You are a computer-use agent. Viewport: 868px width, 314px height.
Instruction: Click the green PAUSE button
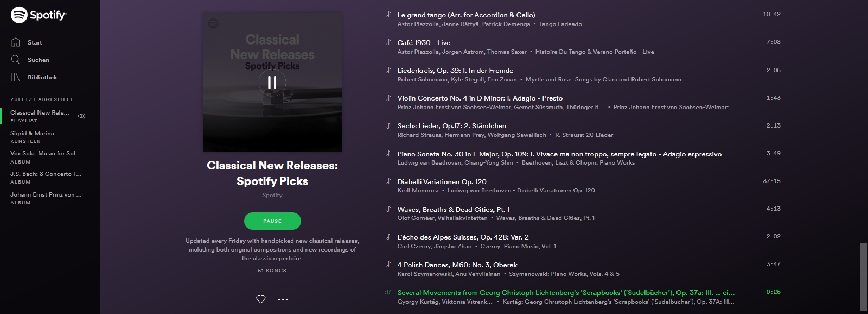272,221
